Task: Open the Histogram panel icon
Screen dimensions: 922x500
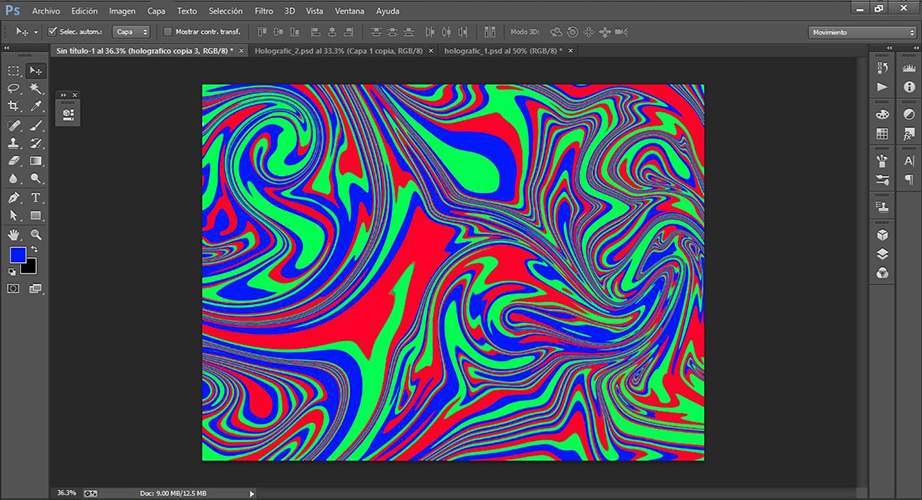Action: coord(909,68)
